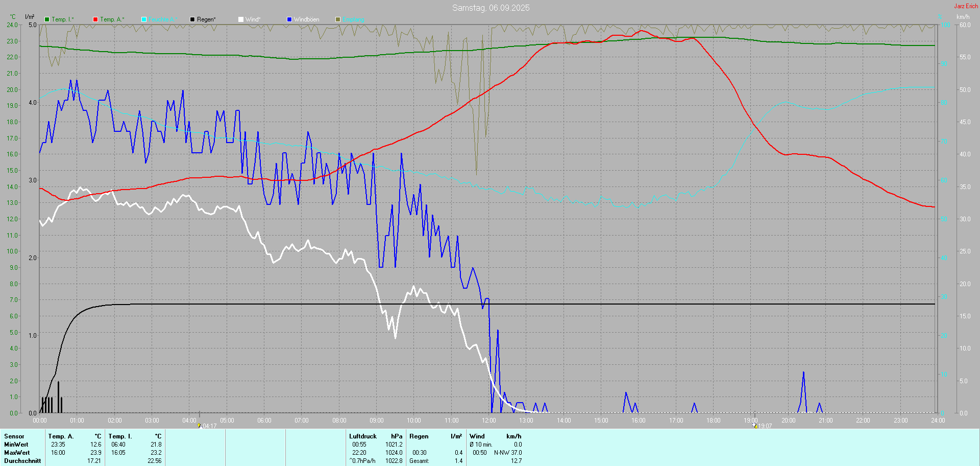980x466 pixels.
Task: Click the 'Luftdruck' column header
Action: coord(363,436)
